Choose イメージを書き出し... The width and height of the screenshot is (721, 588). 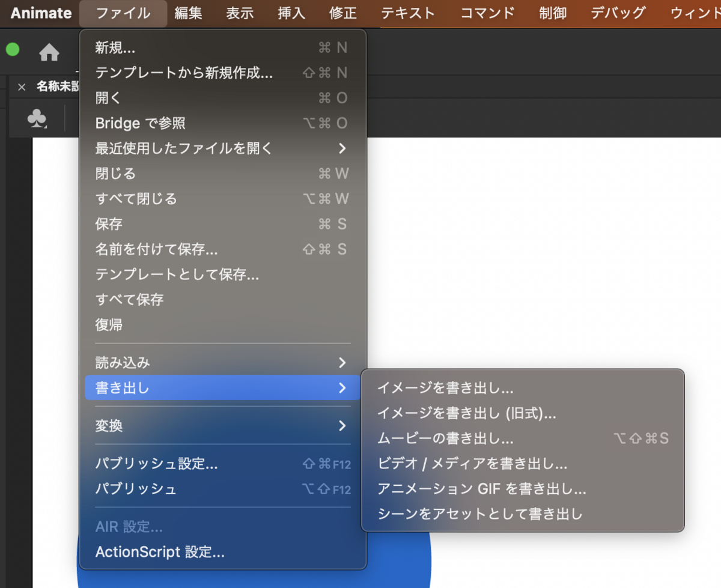(523, 388)
